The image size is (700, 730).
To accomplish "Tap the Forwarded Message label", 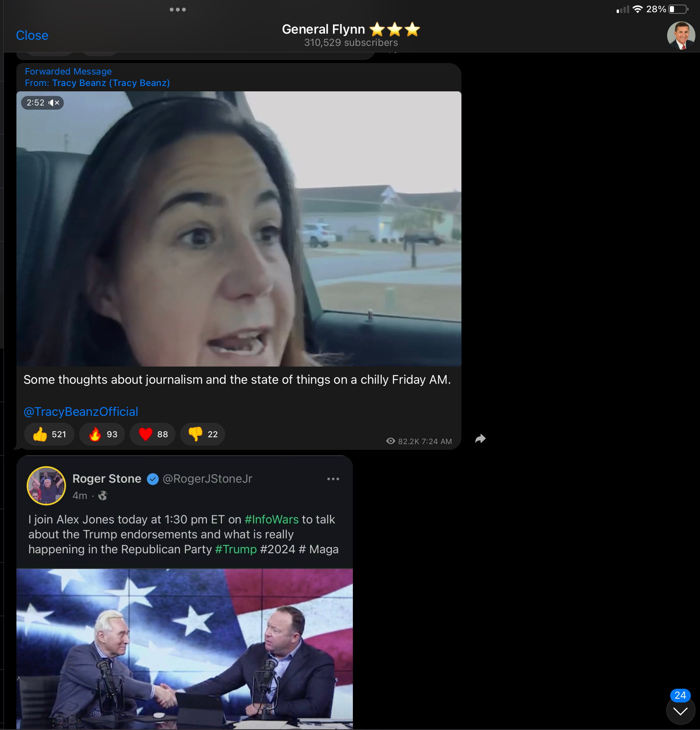I will tap(68, 71).
